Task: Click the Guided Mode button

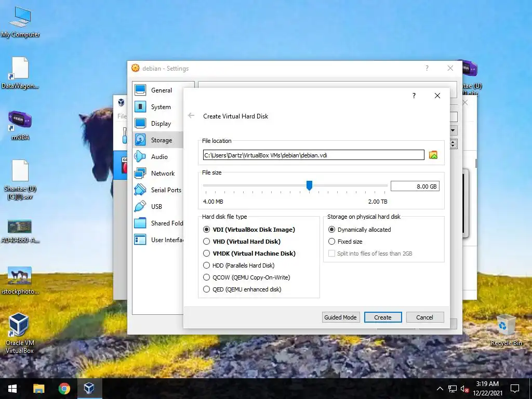Action: 340,317
